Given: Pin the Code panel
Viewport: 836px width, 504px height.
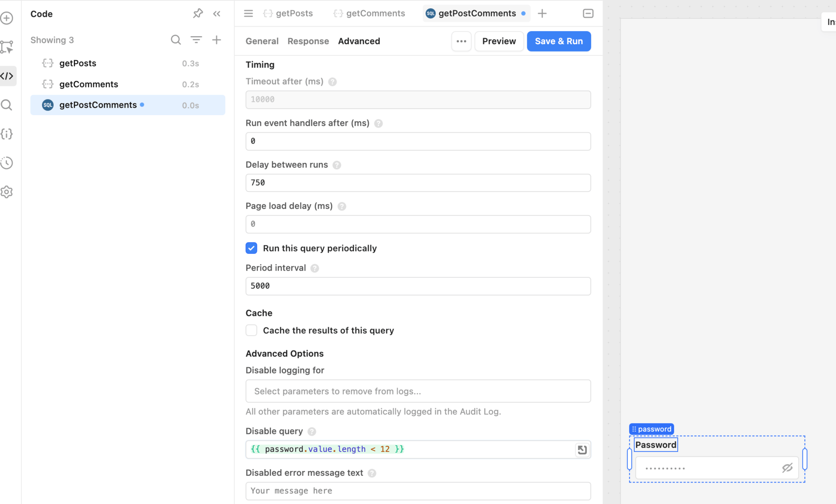Looking at the screenshot, I should (198, 13).
